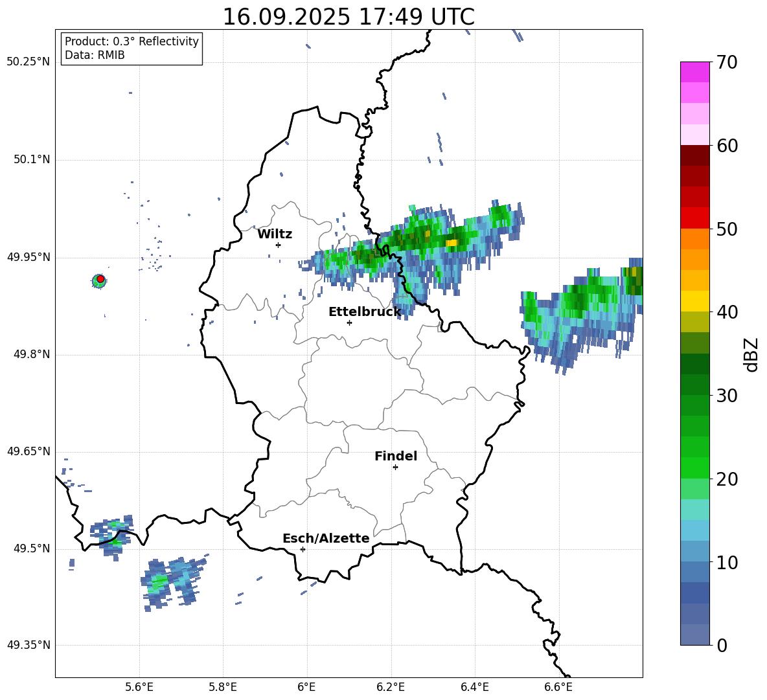Click the 49.5°N latitude label

point(32,548)
